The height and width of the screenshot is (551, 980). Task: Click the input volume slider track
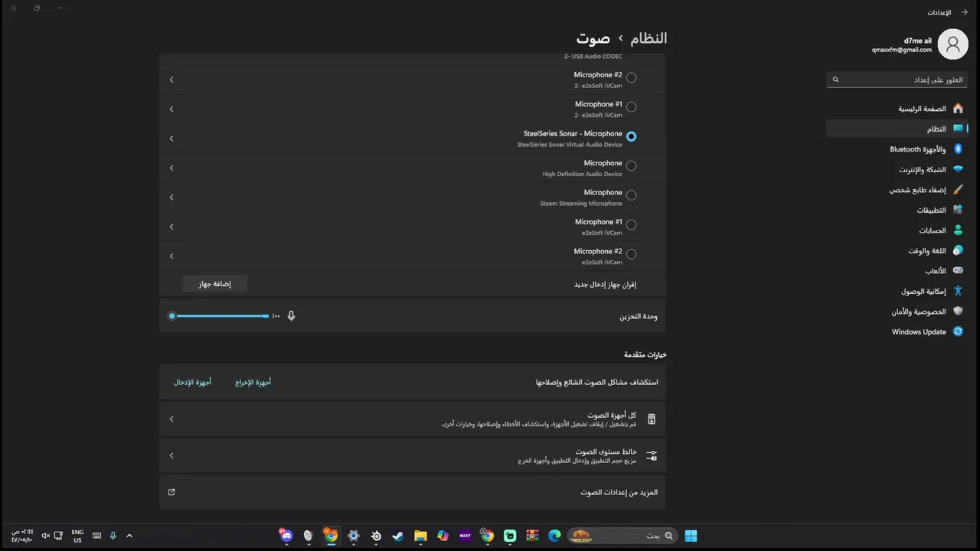point(219,315)
